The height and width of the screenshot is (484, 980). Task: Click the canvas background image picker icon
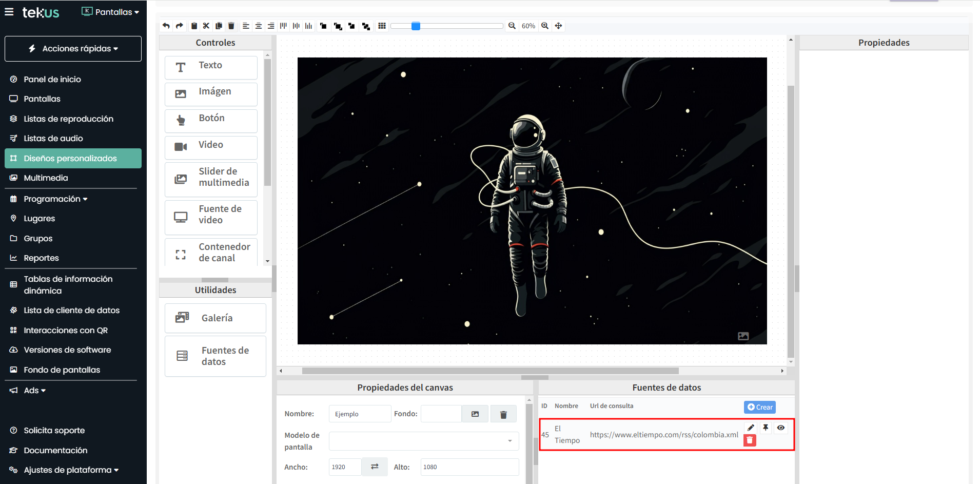coord(475,414)
